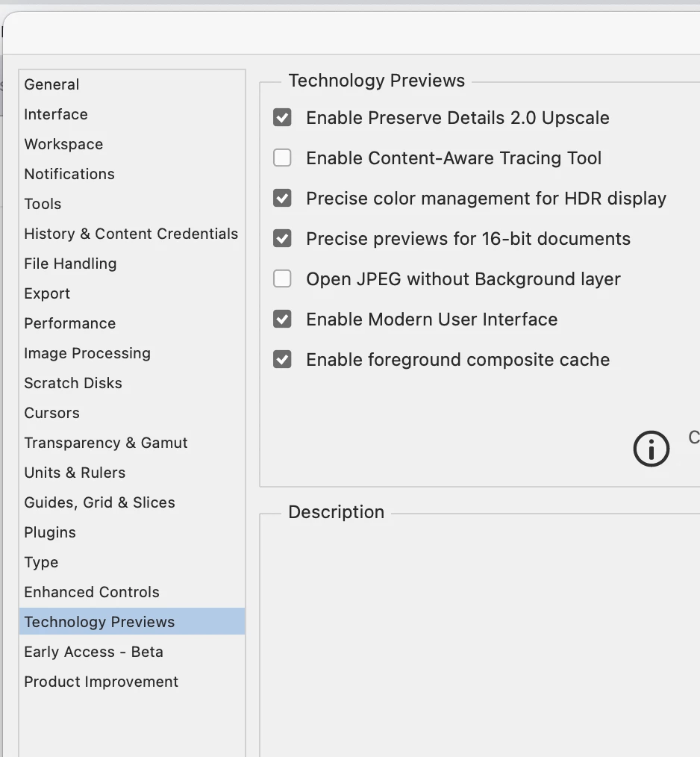Click the info circle icon
Screen dimensions: 700x757
pyautogui.click(x=651, y=449)
